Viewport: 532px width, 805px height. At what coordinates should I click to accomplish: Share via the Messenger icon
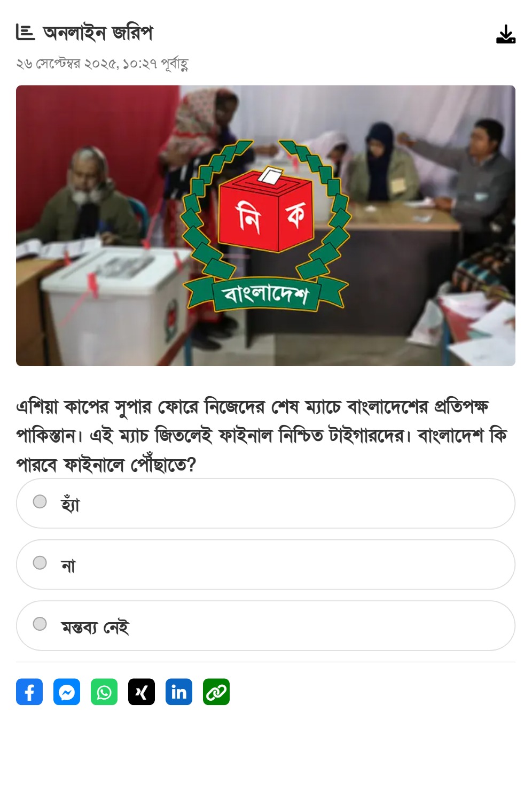[67, 692]
